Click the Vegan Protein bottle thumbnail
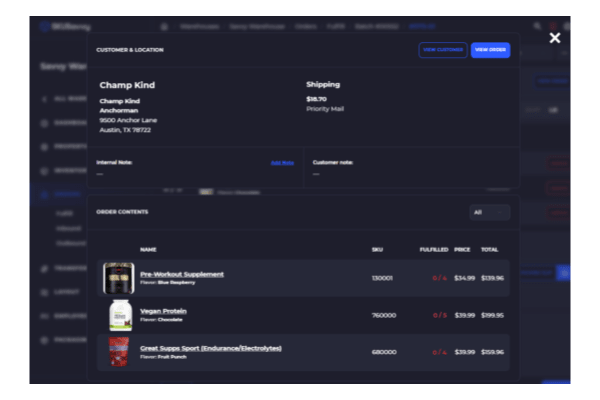The image size is (600, 400). pos(121,315)
